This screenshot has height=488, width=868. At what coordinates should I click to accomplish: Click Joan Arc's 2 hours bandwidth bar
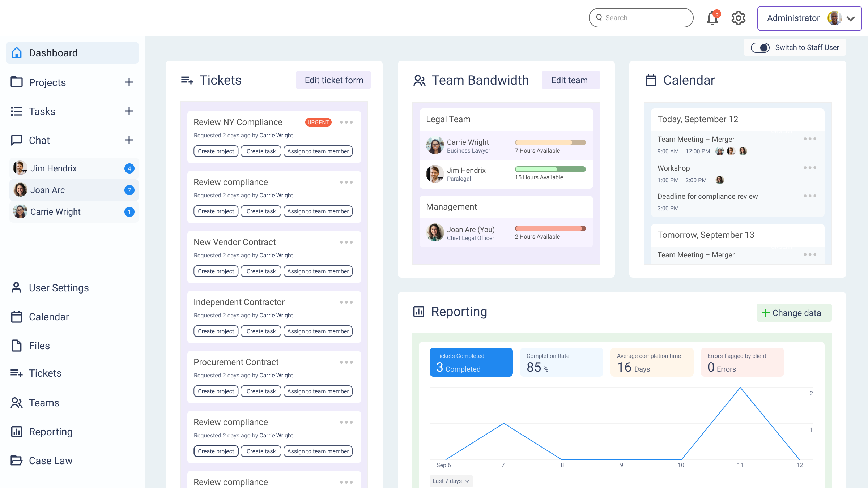pos(550,228)
